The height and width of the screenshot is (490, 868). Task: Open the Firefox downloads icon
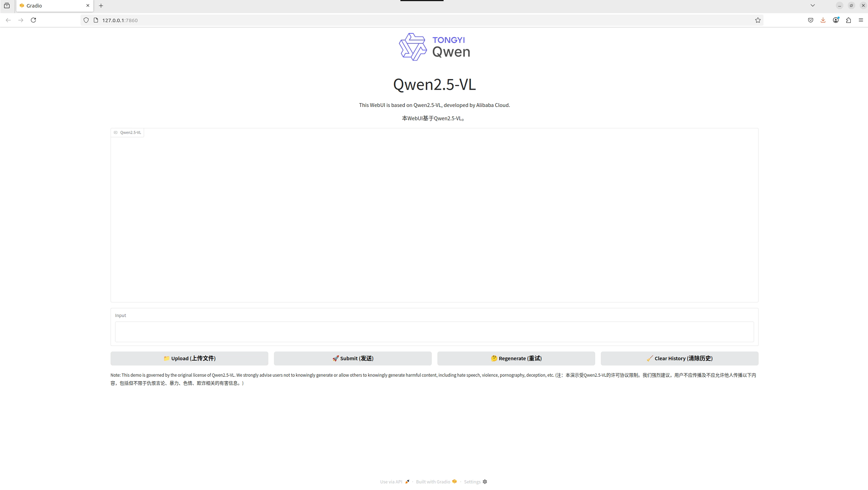point(823,20)
